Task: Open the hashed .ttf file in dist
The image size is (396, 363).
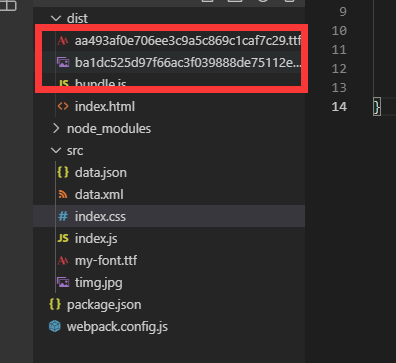Action: (188, 41)
